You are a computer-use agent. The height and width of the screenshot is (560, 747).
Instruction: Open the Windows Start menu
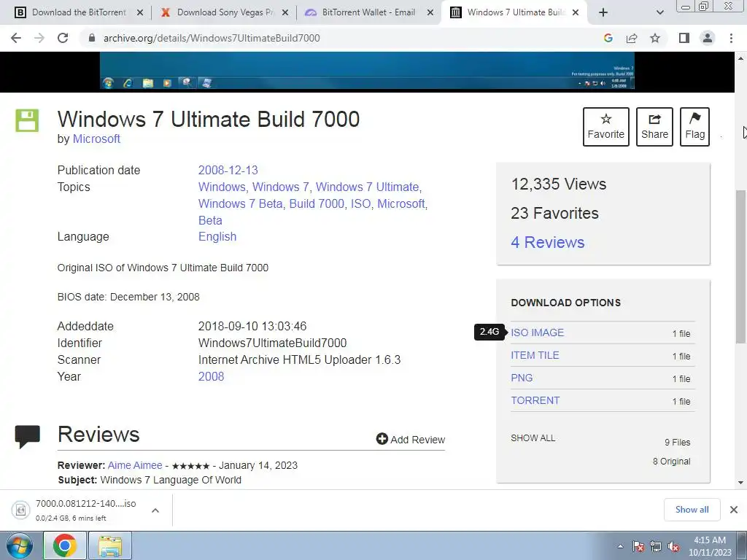tap(20, 545)
